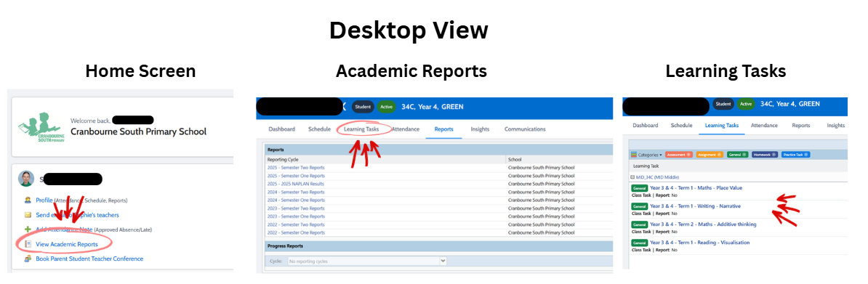Toggle the Homework category filter

pyautogui.click(x=765, y=155)
